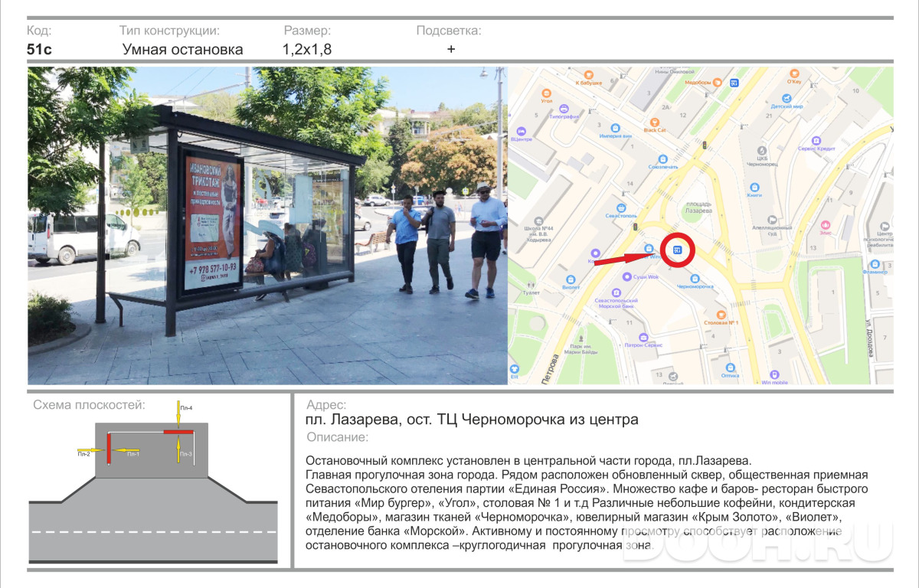Select the Elit clothing shop icon
This screenshot has width=919, height=588.
(x=515, y=368)
